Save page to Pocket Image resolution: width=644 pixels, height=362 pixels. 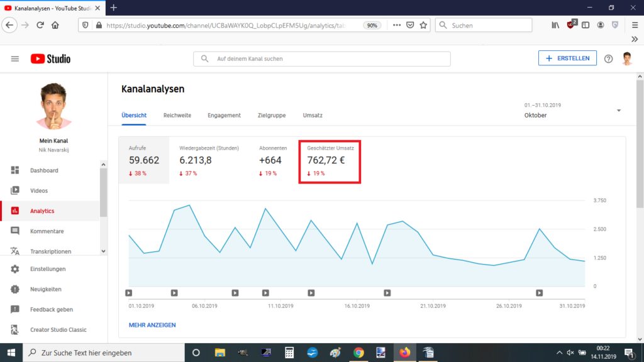point(410,25)
